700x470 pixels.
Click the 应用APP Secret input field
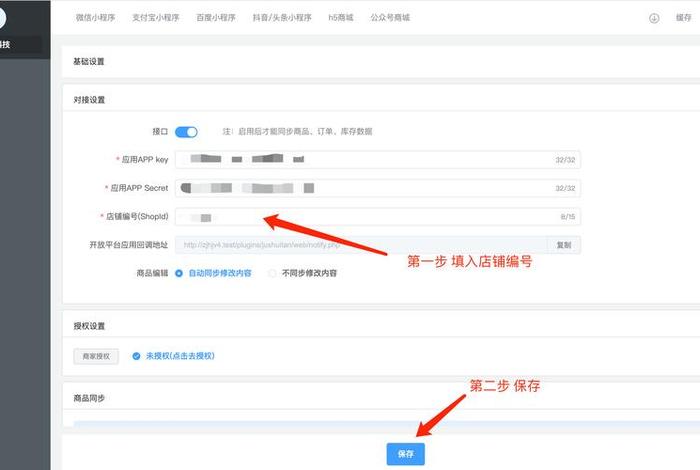[x=378, y=188]
